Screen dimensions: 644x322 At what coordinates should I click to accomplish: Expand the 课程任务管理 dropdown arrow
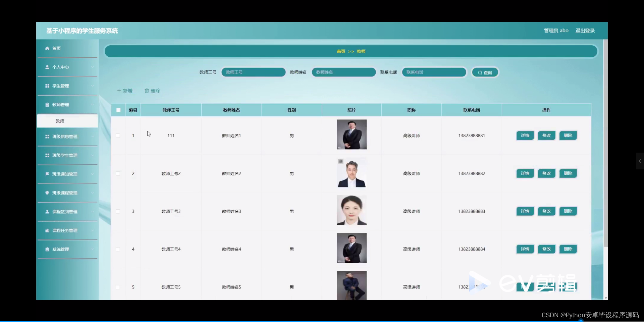pyautogui.click(x=93, y=230)
